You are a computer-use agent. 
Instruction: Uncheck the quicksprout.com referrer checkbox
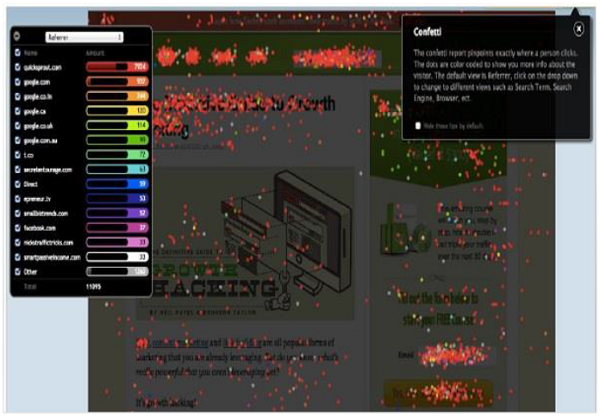coord(16,67)
